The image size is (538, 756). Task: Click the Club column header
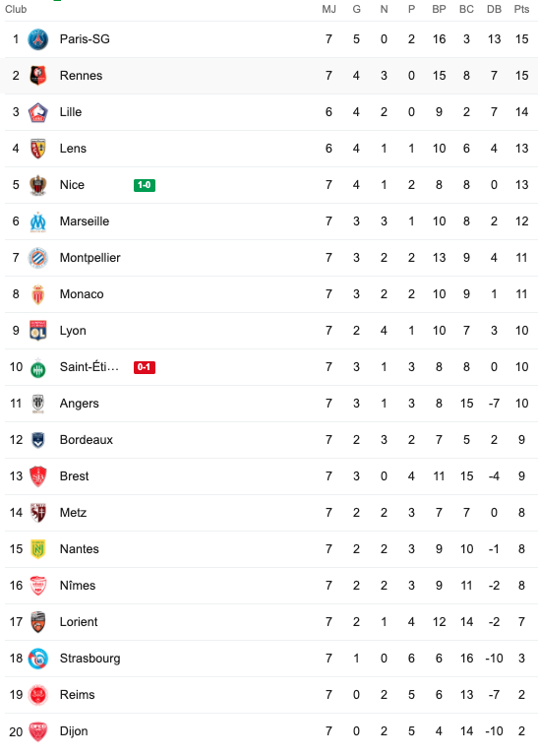pos(16,9)
